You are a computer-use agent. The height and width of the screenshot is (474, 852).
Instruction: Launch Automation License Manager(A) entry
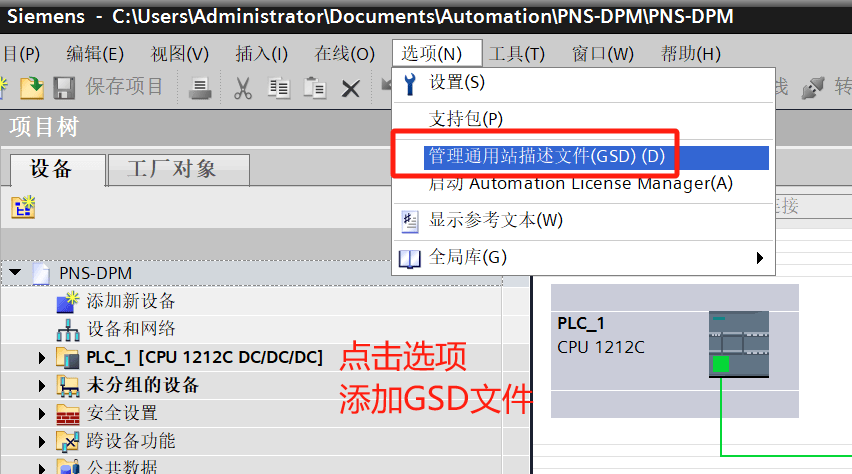coord(583,185)
